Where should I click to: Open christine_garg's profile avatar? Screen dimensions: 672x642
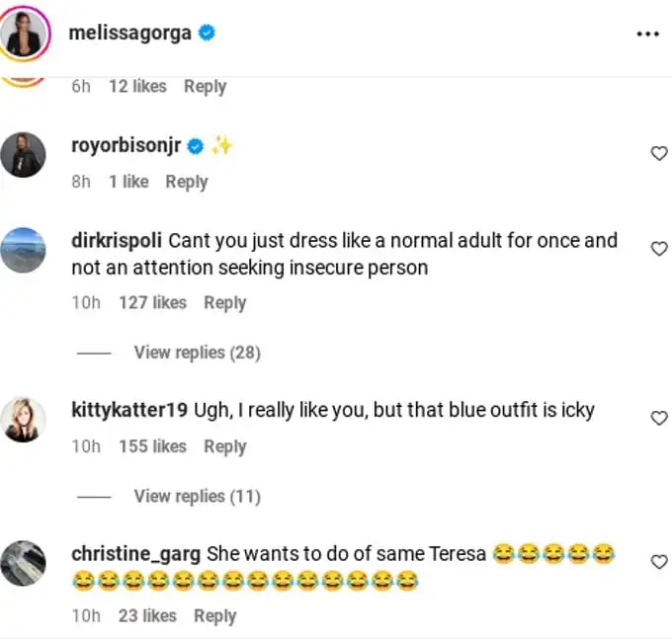coord(23,563)
